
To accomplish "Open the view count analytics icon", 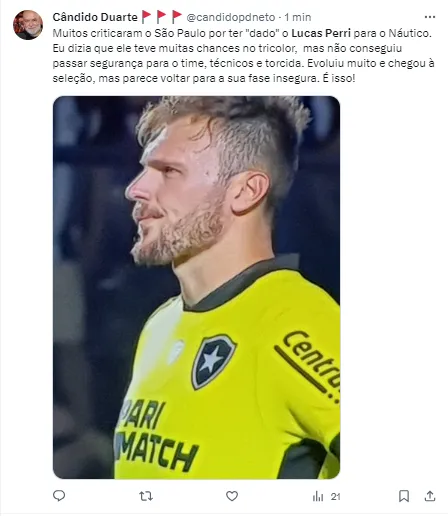I will pyautogui.click(x=318, y=497).
